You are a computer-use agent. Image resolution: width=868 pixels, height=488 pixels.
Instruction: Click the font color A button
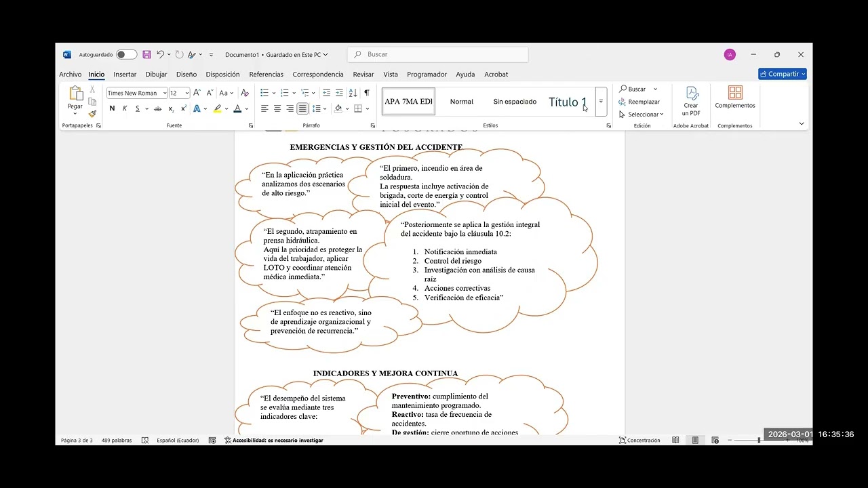(x=237, y=108)
